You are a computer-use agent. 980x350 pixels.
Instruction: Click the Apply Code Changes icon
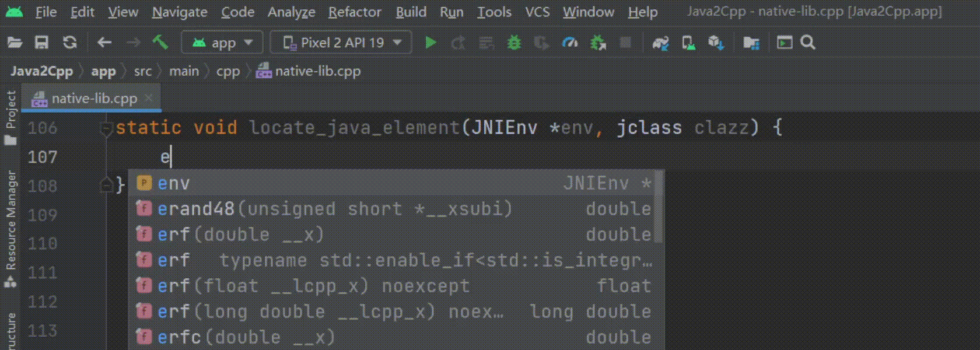pyautogui.click(x=486, y=43)
